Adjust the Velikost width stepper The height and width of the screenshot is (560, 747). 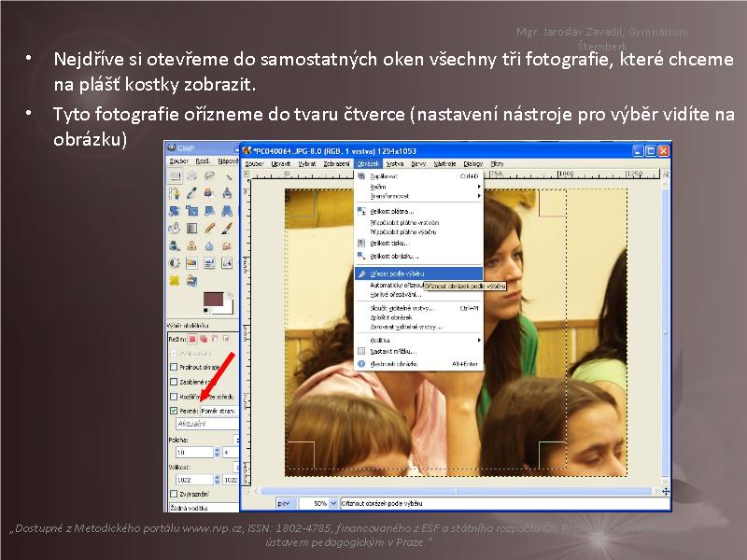pyautogui.click(x=218, y=480)
